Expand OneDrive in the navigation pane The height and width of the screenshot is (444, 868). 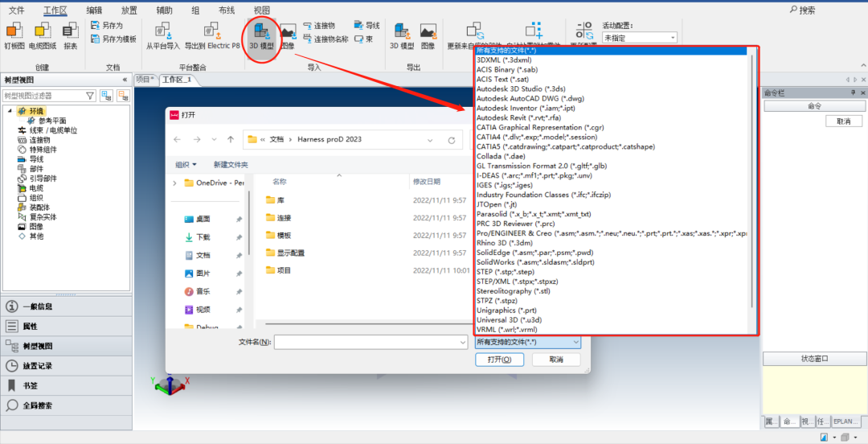pos(175,183)
